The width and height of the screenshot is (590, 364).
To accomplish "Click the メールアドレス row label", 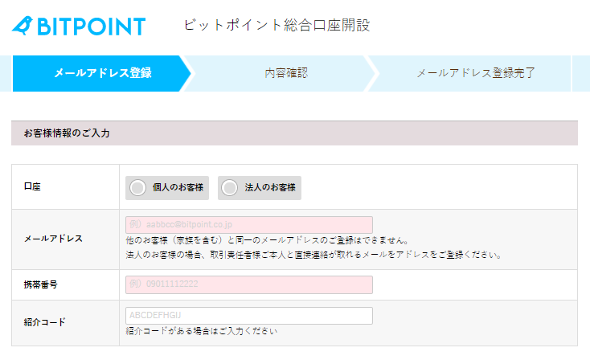I will 53,239.
